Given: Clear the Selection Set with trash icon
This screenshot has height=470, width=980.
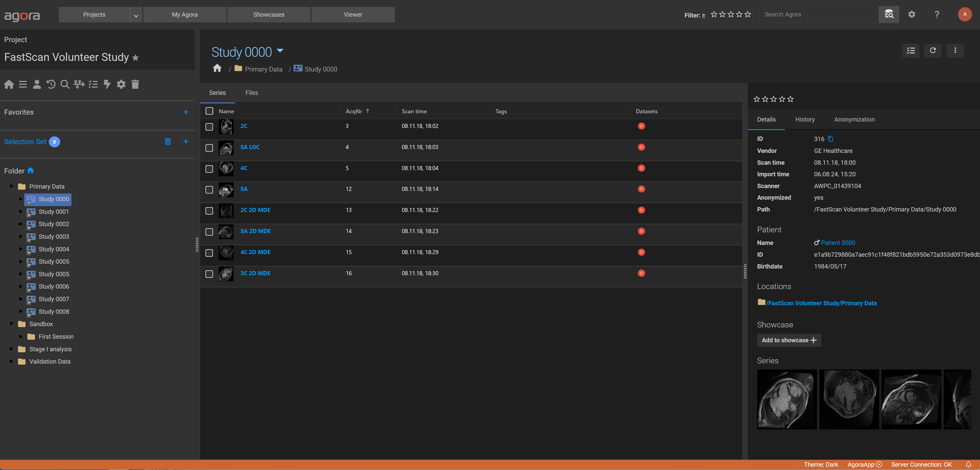Looking at the screenshot, I should click(168, 142).
